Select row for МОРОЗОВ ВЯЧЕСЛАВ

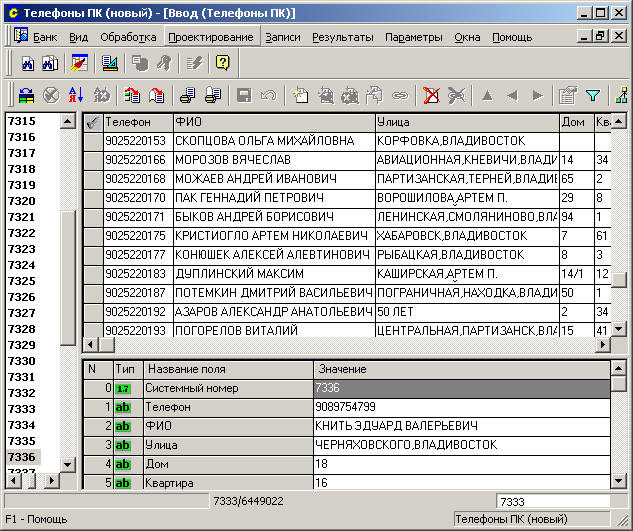(230, 160)
